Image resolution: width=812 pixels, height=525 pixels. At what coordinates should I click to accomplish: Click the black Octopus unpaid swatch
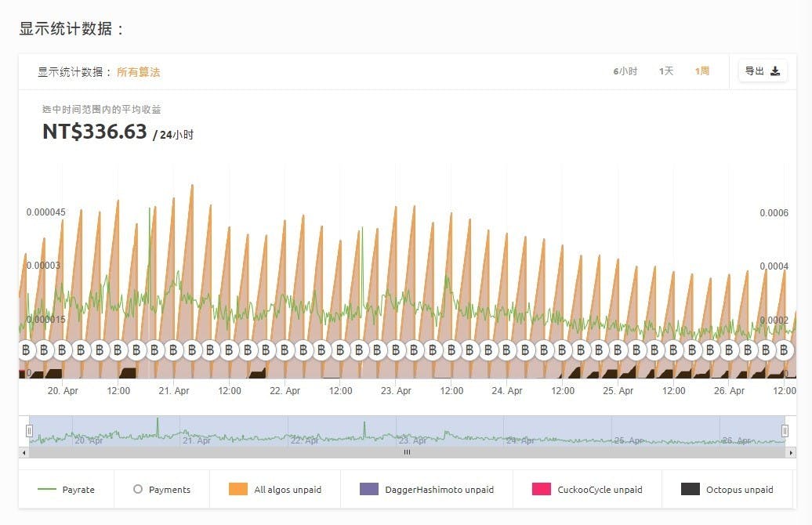(x=691, y=489)
